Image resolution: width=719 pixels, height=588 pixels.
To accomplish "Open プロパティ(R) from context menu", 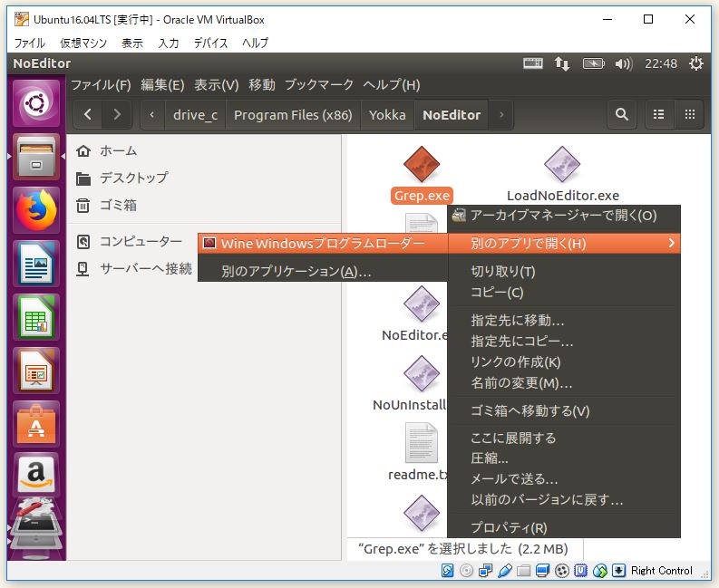I will coord(564,528).
